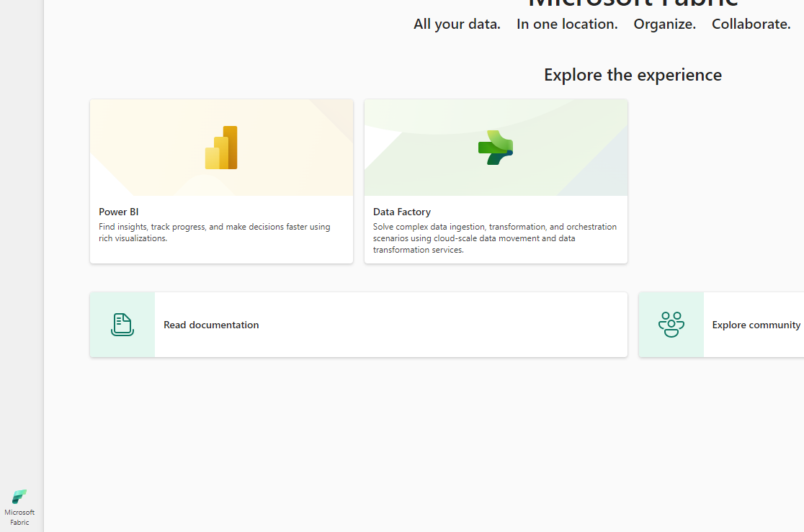Click the 'In one location.' tagline

567,24
